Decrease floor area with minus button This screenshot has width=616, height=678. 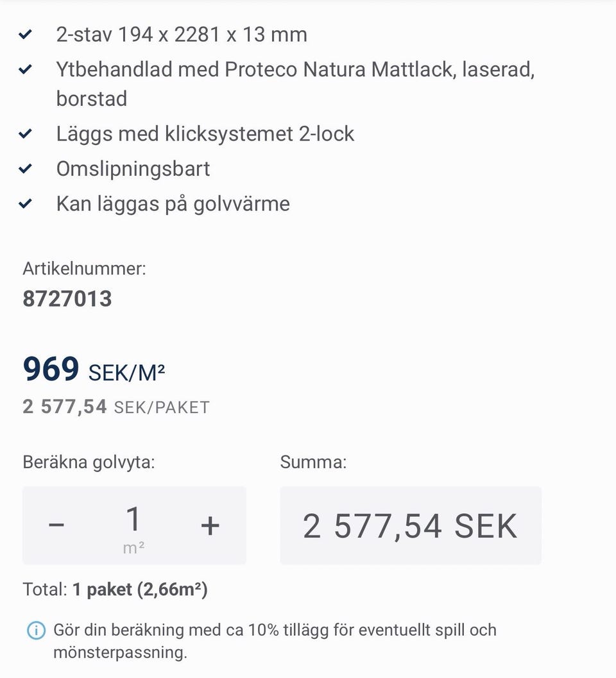pos(56,525)
